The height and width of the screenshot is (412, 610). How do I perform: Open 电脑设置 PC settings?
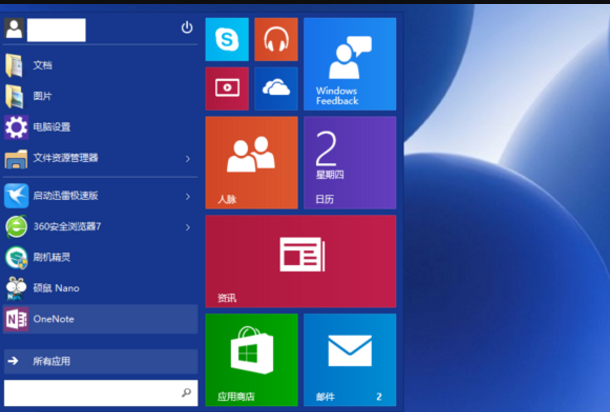pos(52,127)
